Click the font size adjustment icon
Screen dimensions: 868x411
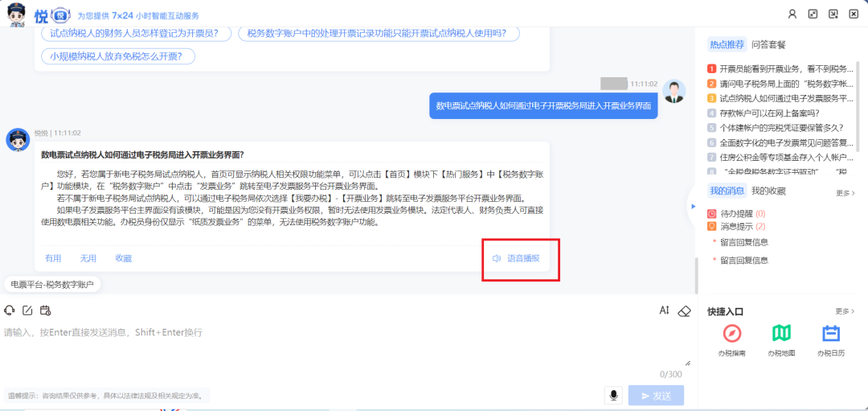[x=664, y=310]
